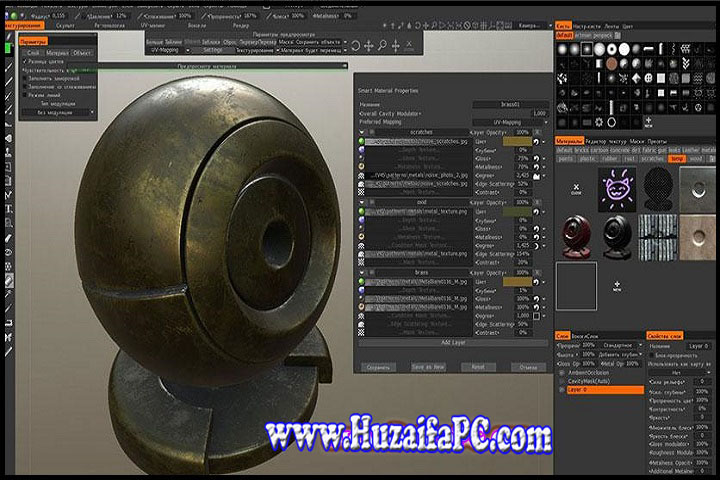Viewport: 720px width, 480px height.
Task: Click the mold layer Degree moon icon
Action: point(536,246)
